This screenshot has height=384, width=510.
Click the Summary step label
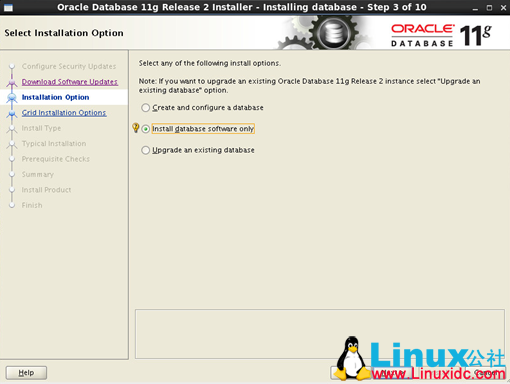click(37, 174)
